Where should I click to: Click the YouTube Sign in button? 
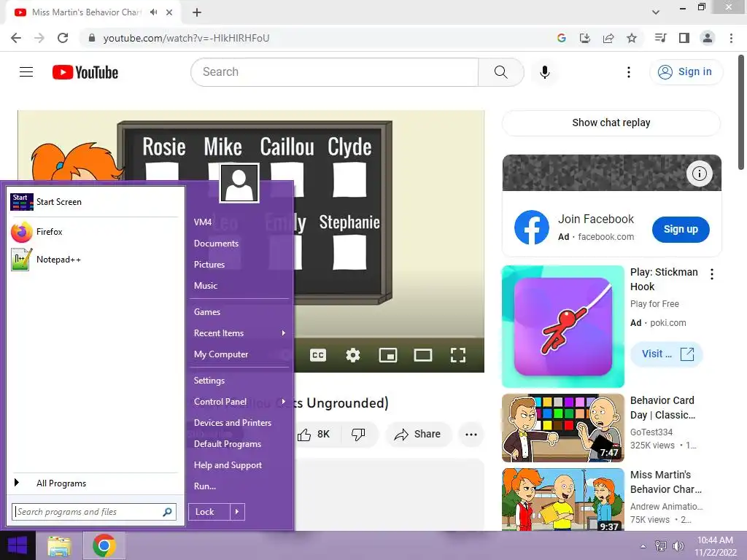click(x=686, y=72)
